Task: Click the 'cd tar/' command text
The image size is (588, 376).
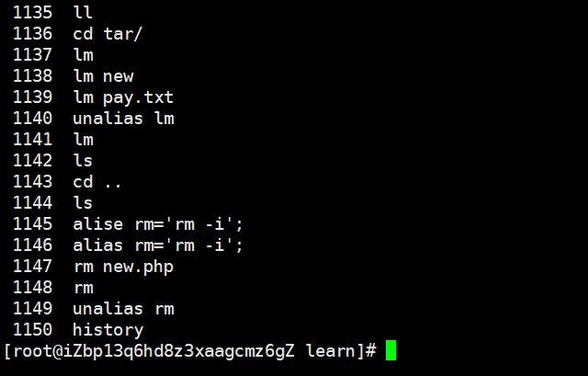Action: coord(107,34)
